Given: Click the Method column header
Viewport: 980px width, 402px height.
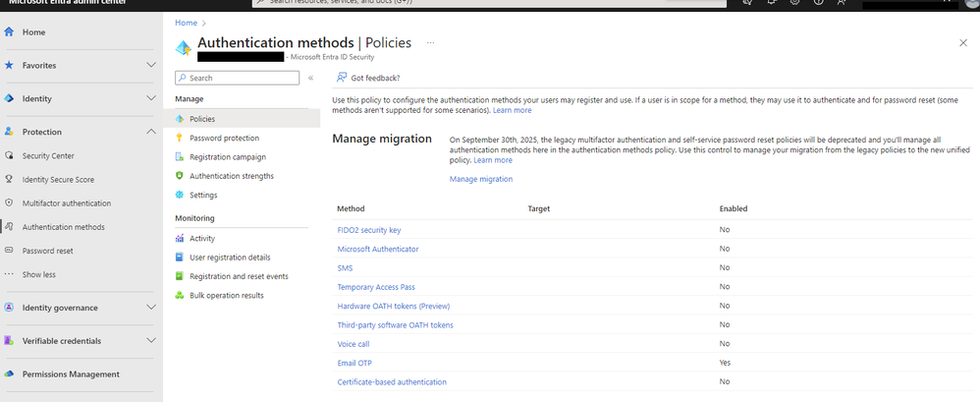Looking at the screenshot, I should click(351, 208).
